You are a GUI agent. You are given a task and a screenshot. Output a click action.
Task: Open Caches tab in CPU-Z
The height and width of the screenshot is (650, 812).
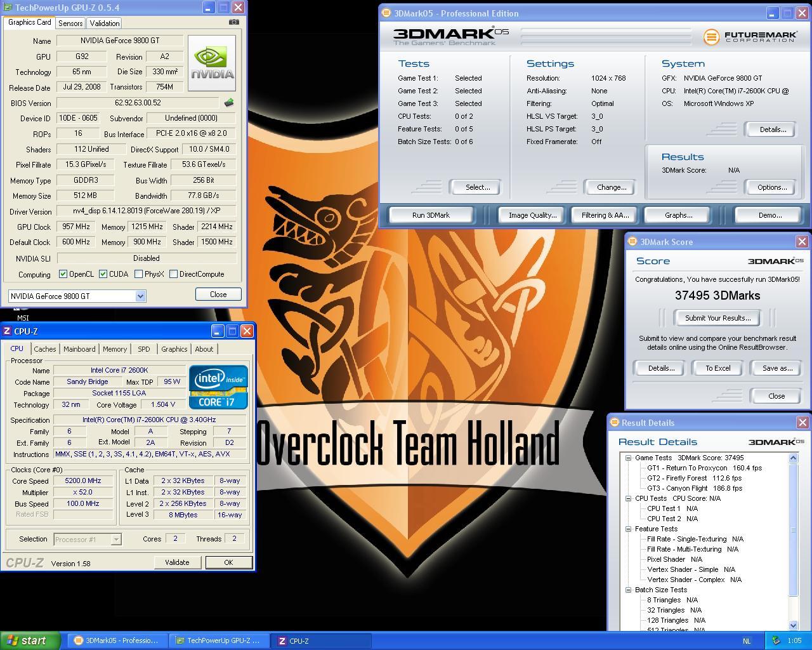click(45, 349)
